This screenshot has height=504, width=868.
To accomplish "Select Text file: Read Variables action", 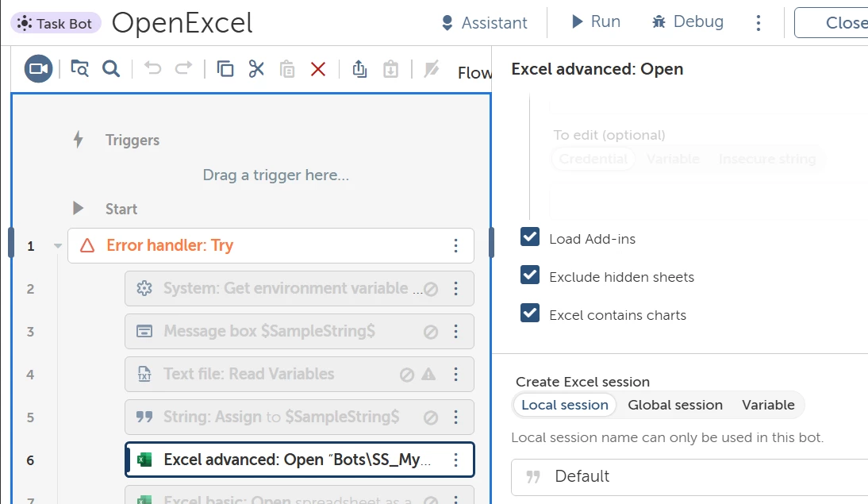I will click(x=299, y=375).
